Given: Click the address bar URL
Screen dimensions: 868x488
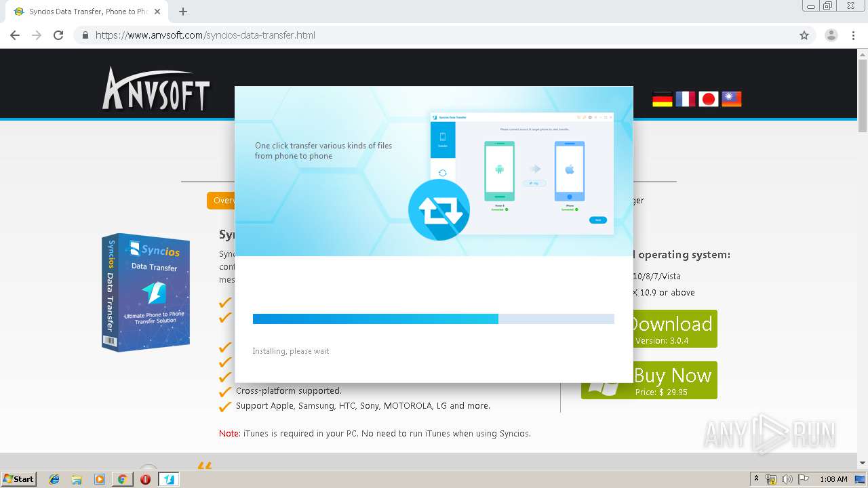Looking at the screenshot, I should (x=205, y=35).
